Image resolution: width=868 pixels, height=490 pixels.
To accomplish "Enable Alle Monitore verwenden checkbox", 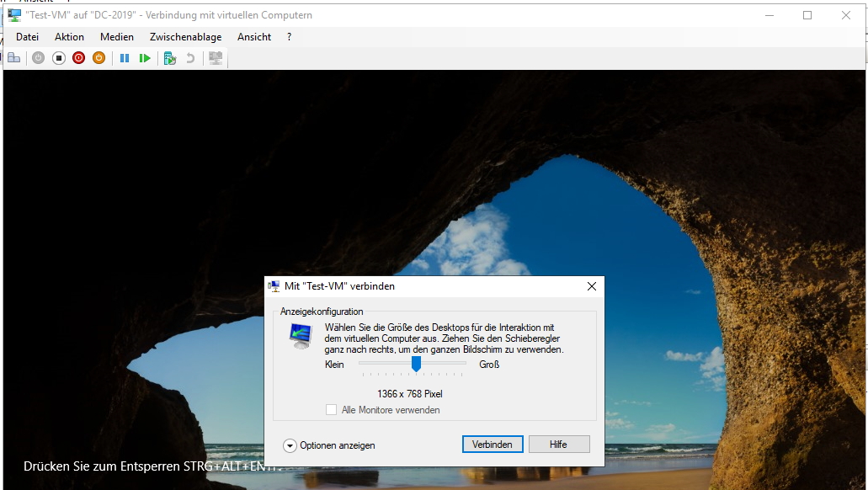I will point(331,410).
